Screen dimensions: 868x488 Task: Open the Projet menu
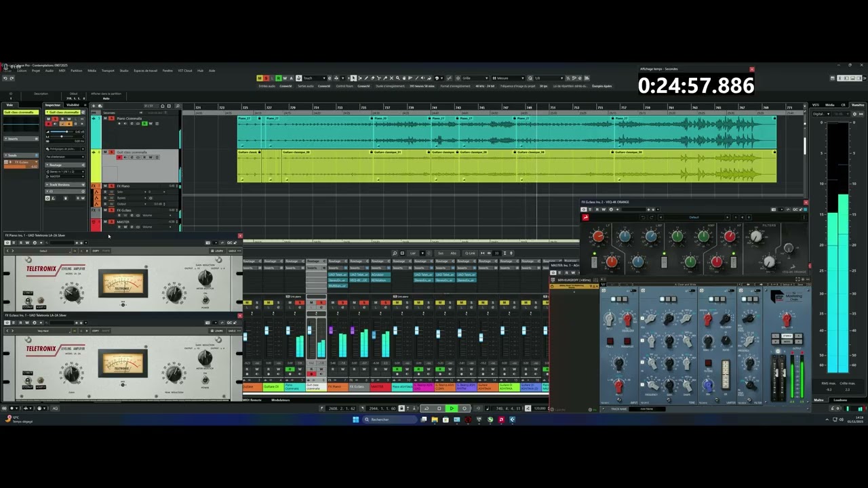coord(36,70)
